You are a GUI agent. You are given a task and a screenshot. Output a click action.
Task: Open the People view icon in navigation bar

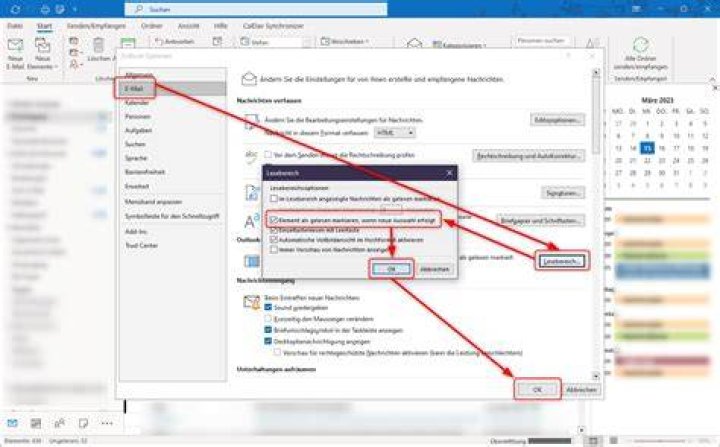click(x=60, y=423)
